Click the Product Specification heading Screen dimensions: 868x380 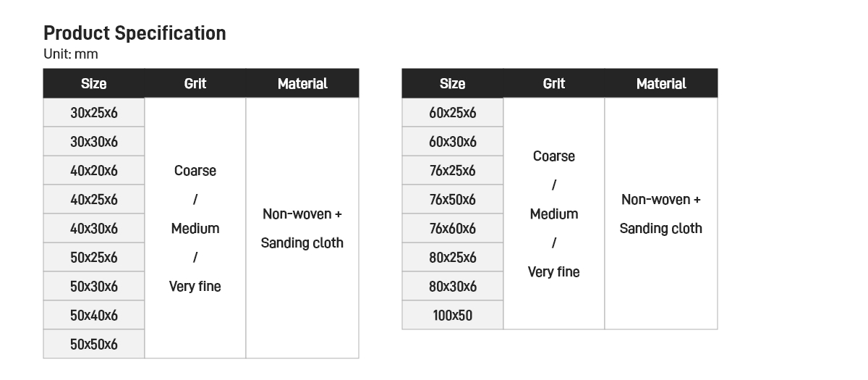pos(135,33)
